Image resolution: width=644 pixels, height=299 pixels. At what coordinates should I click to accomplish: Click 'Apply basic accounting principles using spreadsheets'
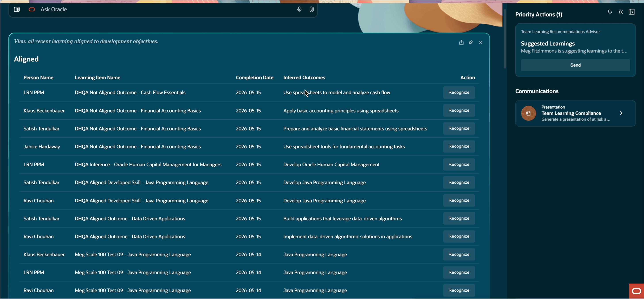click(341, 111)
